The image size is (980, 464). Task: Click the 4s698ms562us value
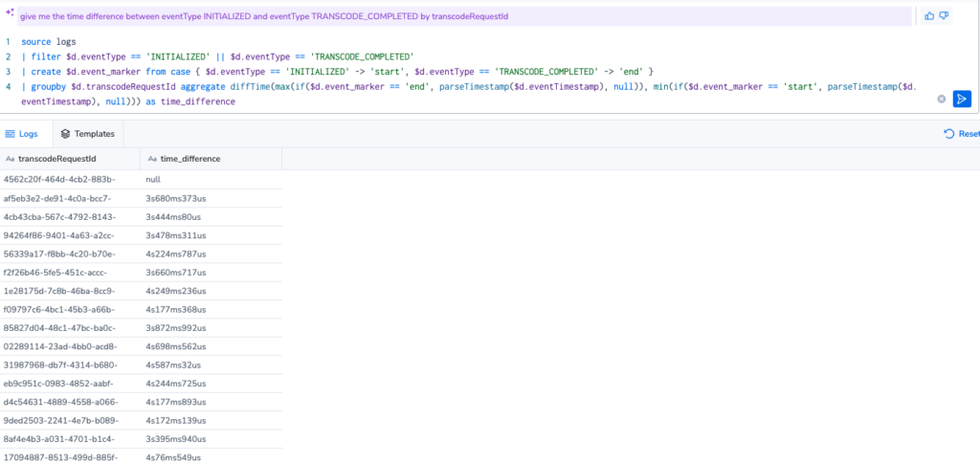pos(176,346)
